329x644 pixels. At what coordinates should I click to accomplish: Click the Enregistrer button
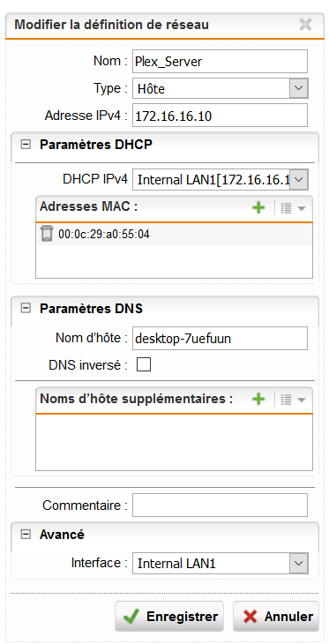169,617
